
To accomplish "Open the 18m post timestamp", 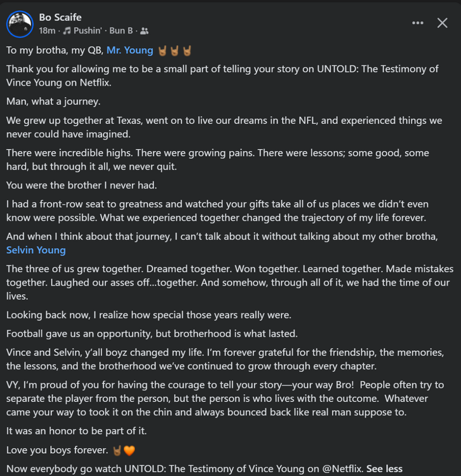I will coord(47,30).
